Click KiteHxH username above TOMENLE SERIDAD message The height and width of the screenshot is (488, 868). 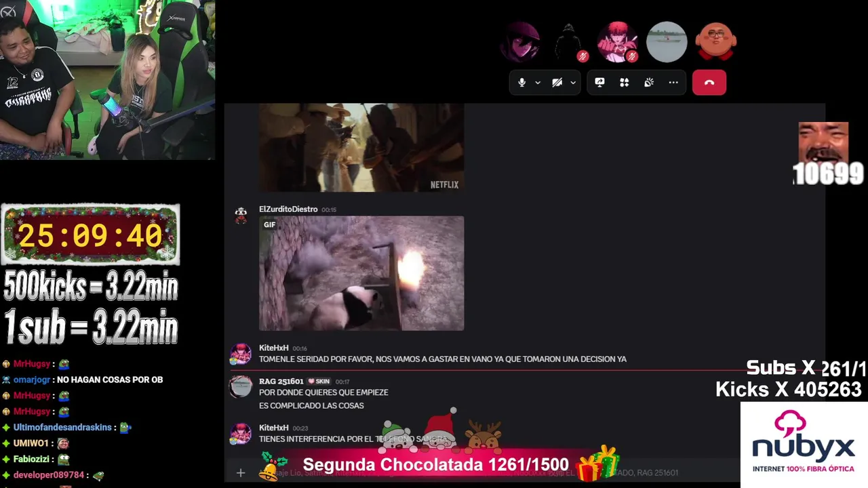273,348
